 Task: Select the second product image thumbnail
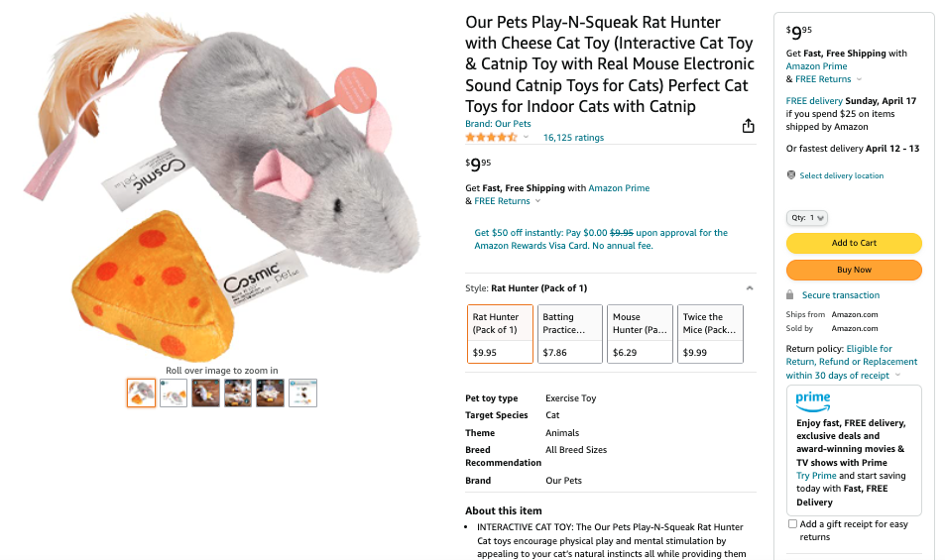pos(174,393)
